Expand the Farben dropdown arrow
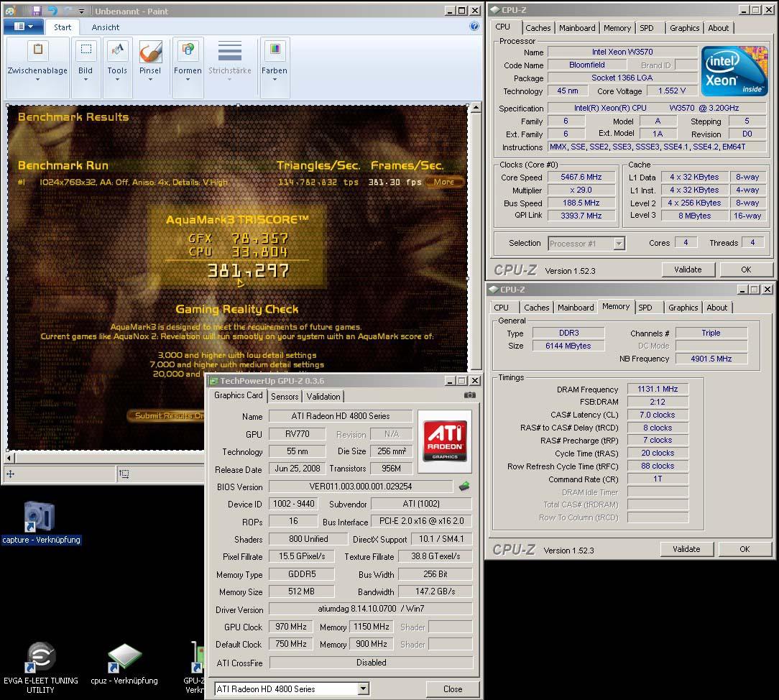This screenshot has width=779, height=700. 275,80
